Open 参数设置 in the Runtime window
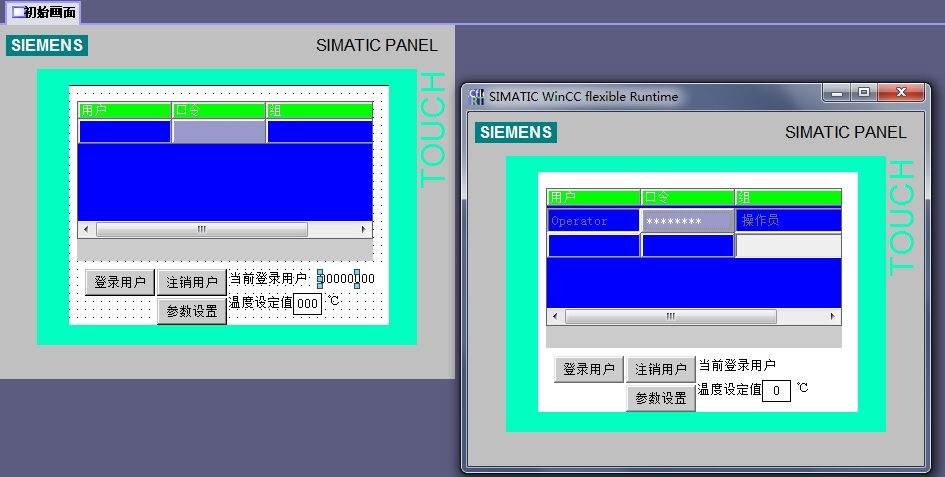 pyautogui.click(x=661, y=398)
